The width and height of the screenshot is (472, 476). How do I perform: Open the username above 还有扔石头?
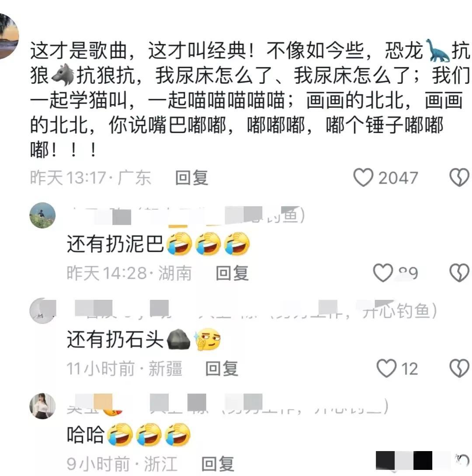coord(252,310)
